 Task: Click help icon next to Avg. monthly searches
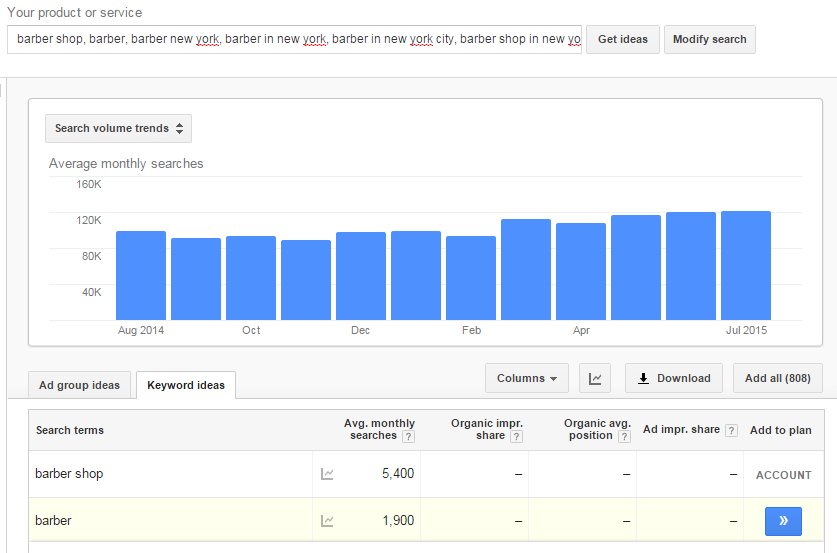click(x=408, y=437)
